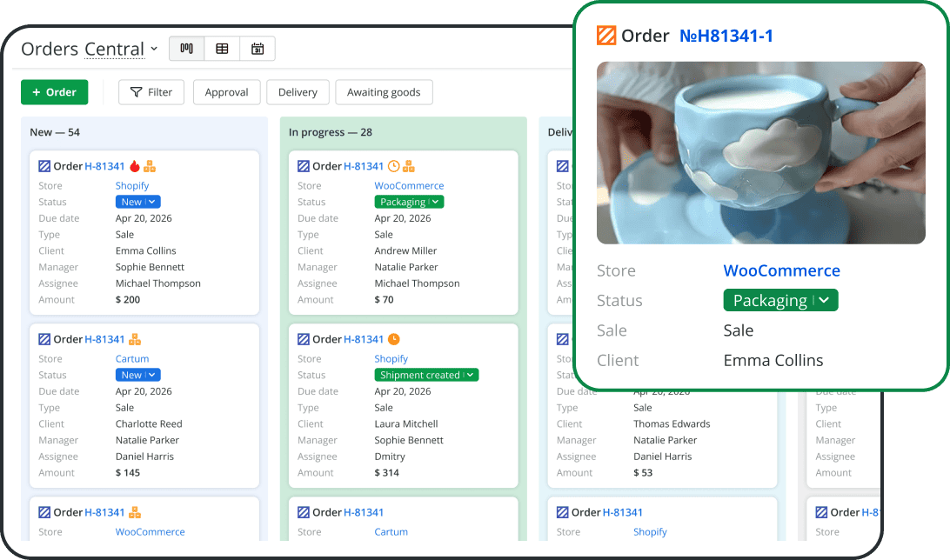
Task: Toggle the Delivery filter
Action: (x=298, y=92)
